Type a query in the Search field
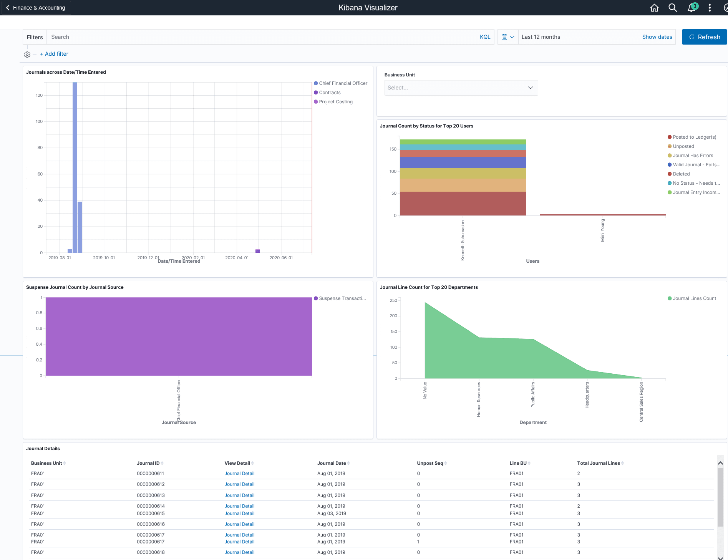728x560 pixels. coord(154,37)
